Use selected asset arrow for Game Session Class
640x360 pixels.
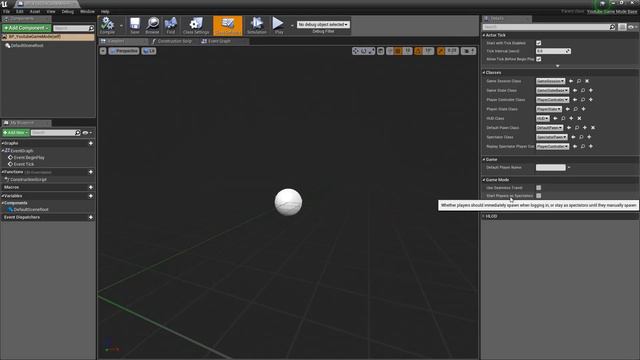tap(571, 81)
